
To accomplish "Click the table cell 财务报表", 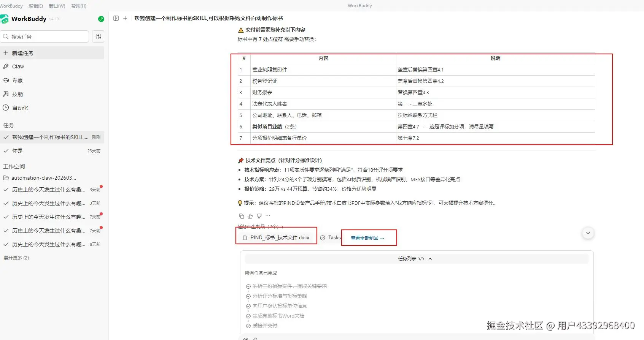I will (x=323, y=92).
